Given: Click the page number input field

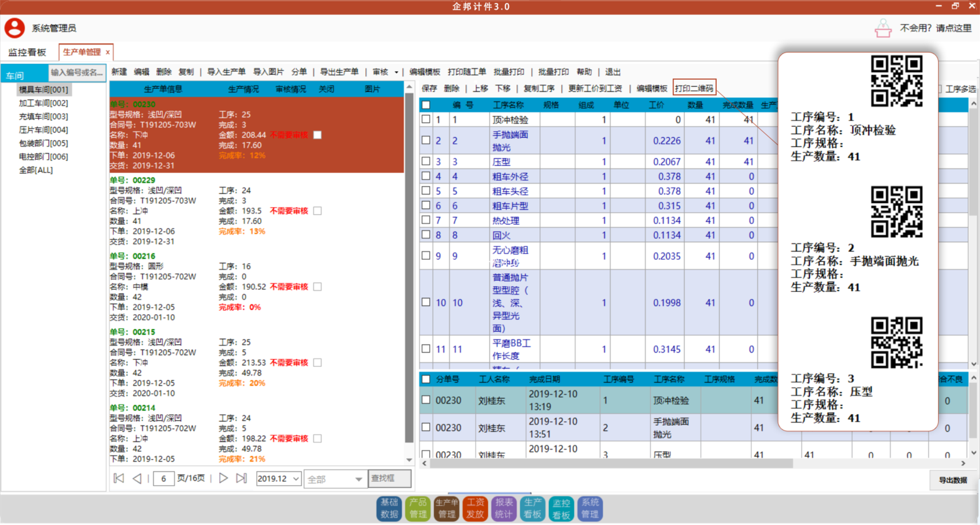Looking at the screenshot, I should click(x=163, y=479).
